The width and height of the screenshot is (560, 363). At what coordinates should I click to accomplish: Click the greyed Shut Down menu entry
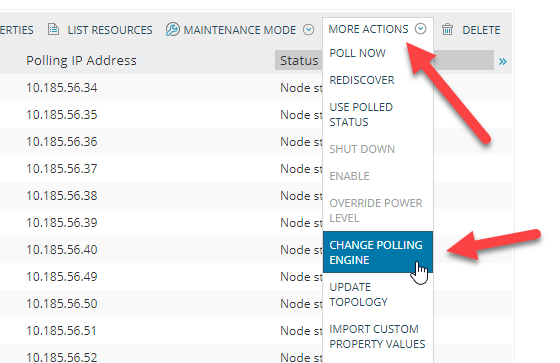pyautogui.click(x=362, y=149)
